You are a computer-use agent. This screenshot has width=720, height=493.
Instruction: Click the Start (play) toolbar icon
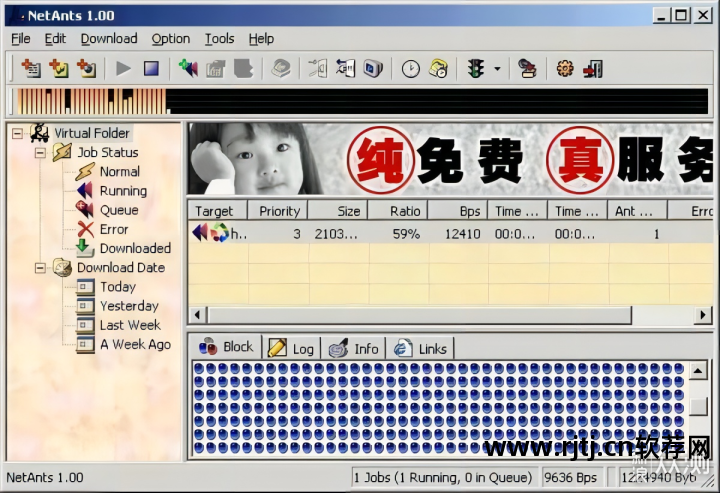(124, 69)
